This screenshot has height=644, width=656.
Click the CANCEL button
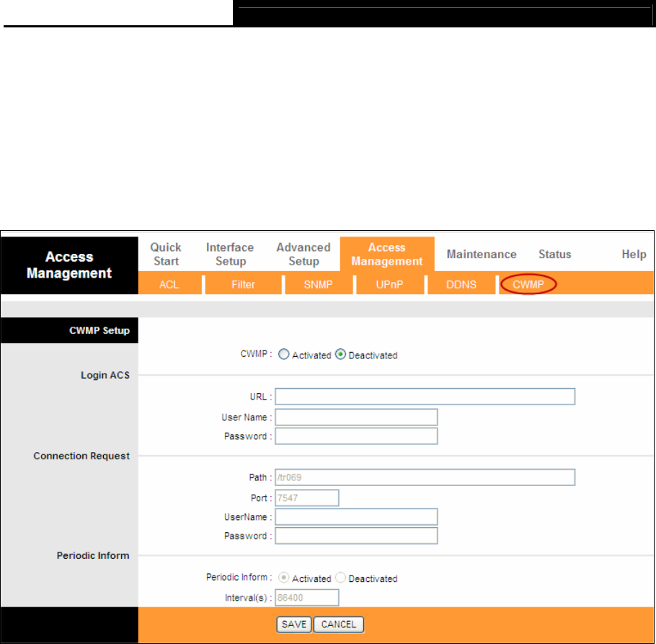pos(339,625)
